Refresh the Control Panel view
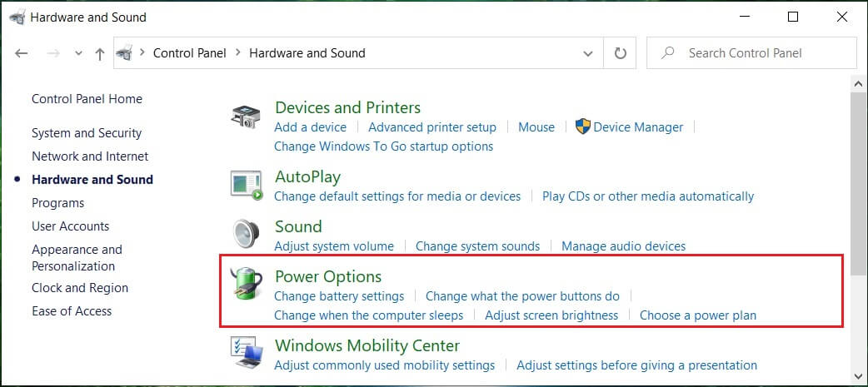 (x=620, y=53)
